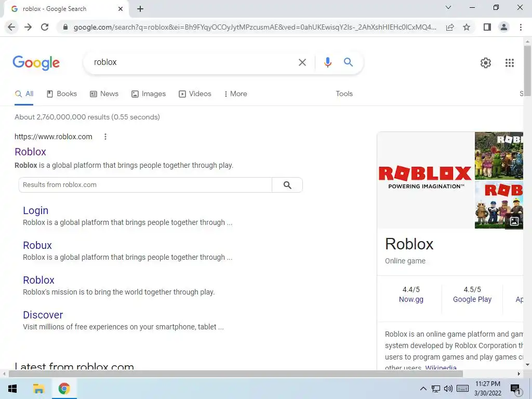This screenshot has width=532, height=399.
Task: Open Google apps grid
Action: [510, 63]
